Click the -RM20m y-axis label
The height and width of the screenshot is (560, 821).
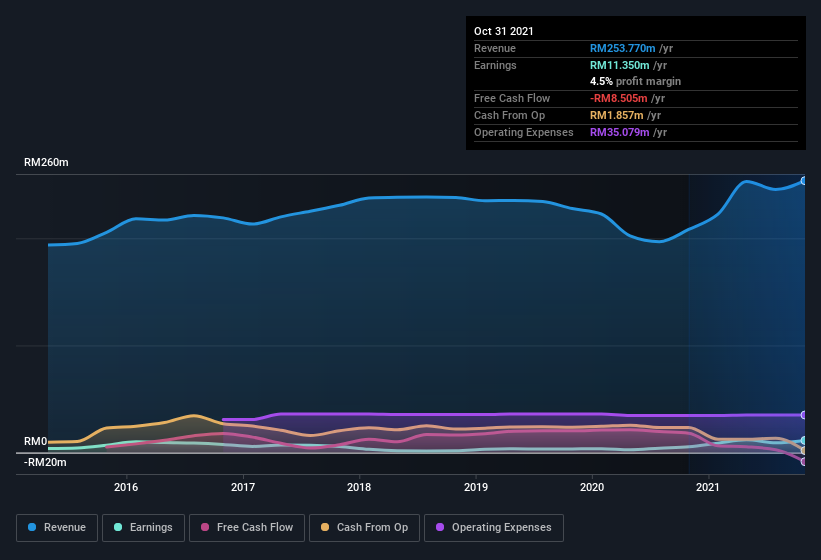coord(45,462)
